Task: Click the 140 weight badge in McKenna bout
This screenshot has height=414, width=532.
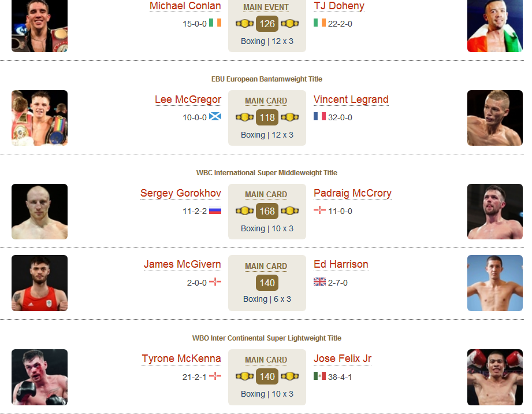Action: (x=267, y=376)
